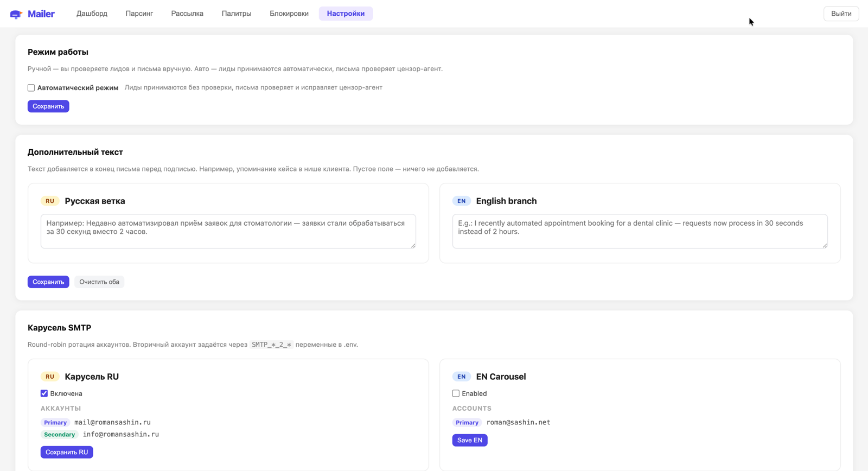Click the Save EN button
The image size is (868, 471).
click(470, 440)
